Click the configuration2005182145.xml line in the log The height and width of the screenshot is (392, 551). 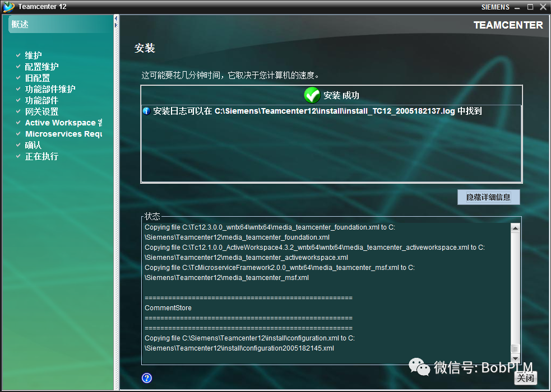239,348
